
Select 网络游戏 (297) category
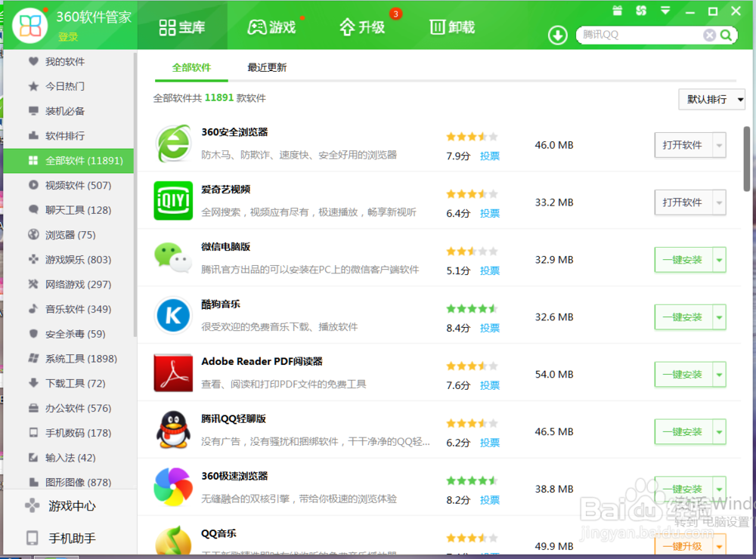pos(70,284)
